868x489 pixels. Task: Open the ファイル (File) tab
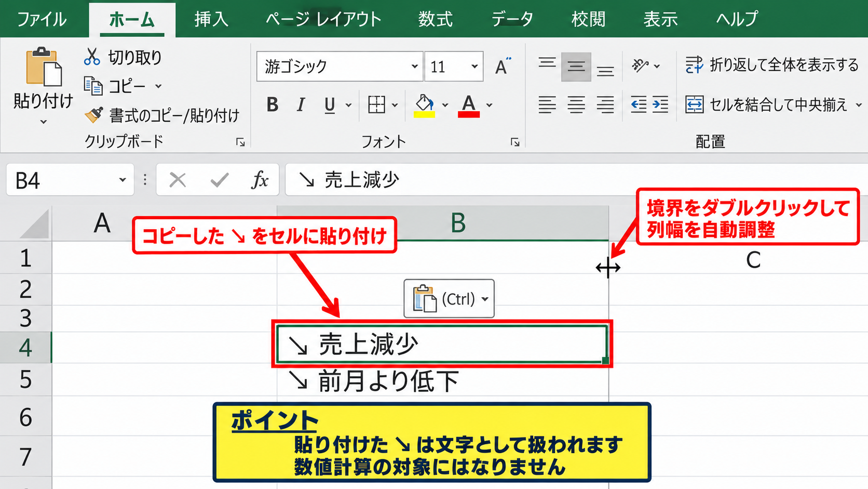(42, 19)
